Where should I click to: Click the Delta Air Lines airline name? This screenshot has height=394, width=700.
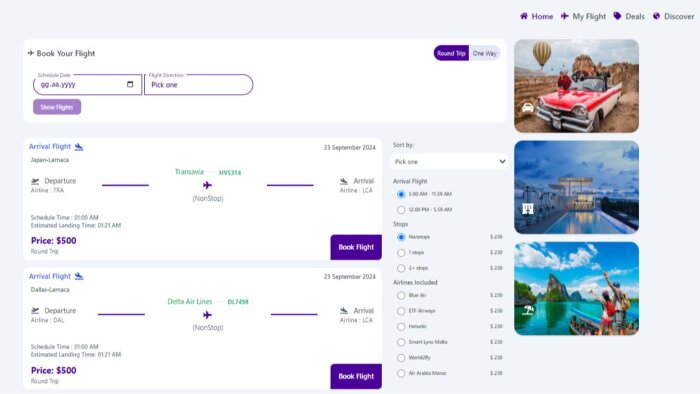[190, 302]
